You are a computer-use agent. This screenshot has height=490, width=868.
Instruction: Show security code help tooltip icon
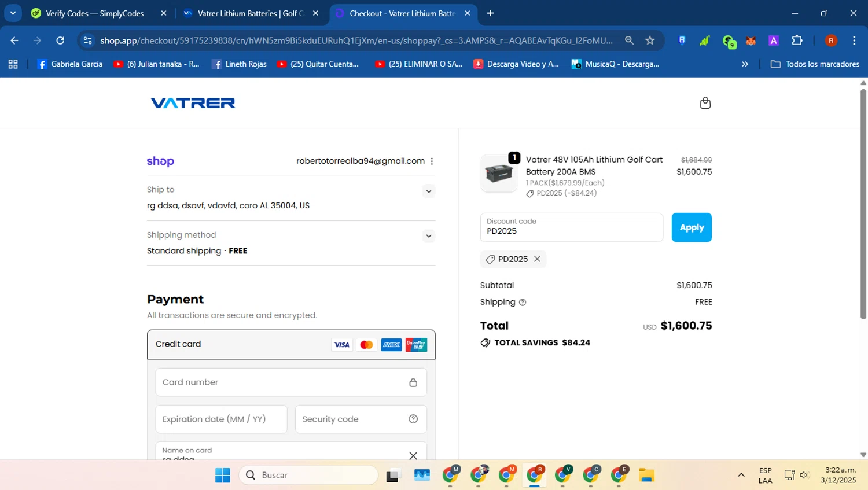(x=413, y=419)
